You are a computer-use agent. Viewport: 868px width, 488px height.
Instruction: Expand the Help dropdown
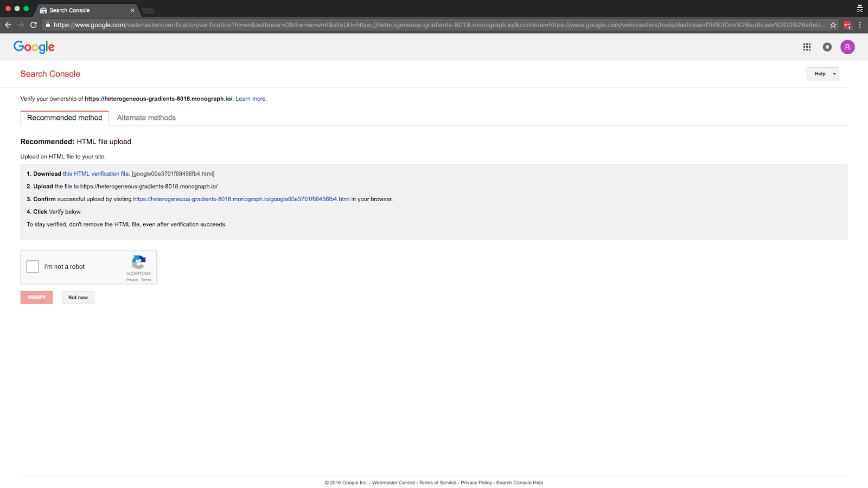tap(822, 74)
